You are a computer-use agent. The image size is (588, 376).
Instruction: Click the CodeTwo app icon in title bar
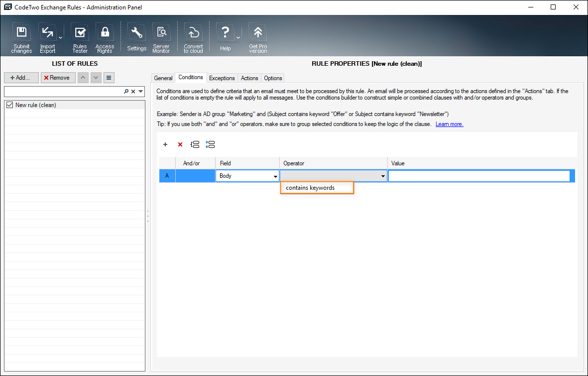(x=7, y=7)
